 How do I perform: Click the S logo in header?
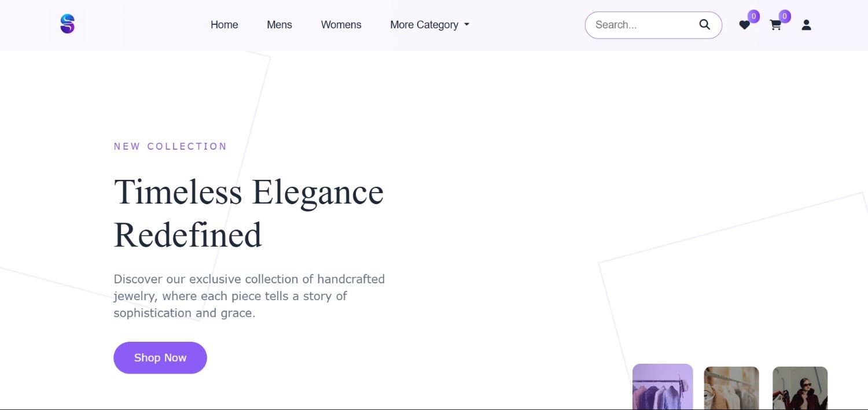(x=68, y=24)
